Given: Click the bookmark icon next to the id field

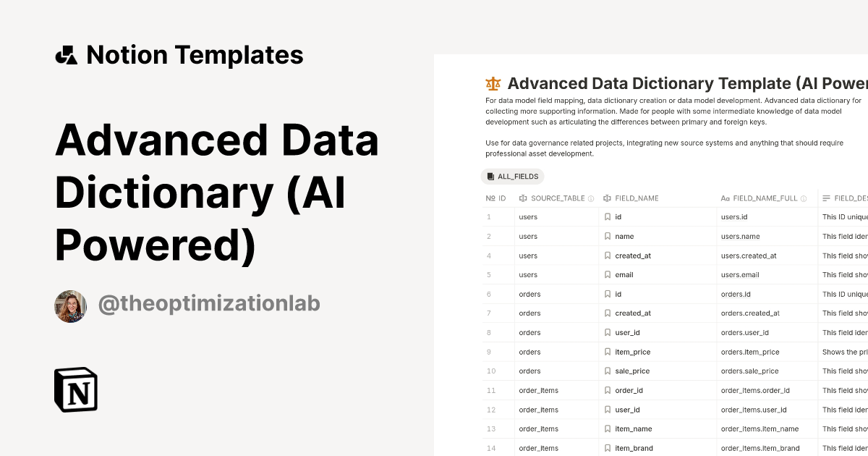Looking at the screenshot, I should [608, 216].
